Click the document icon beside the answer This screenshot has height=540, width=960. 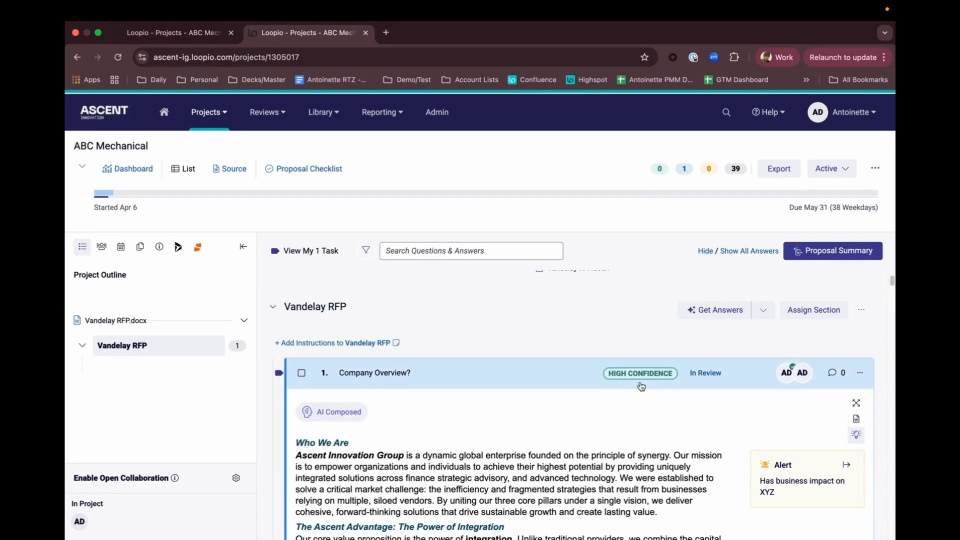(856, 419)
